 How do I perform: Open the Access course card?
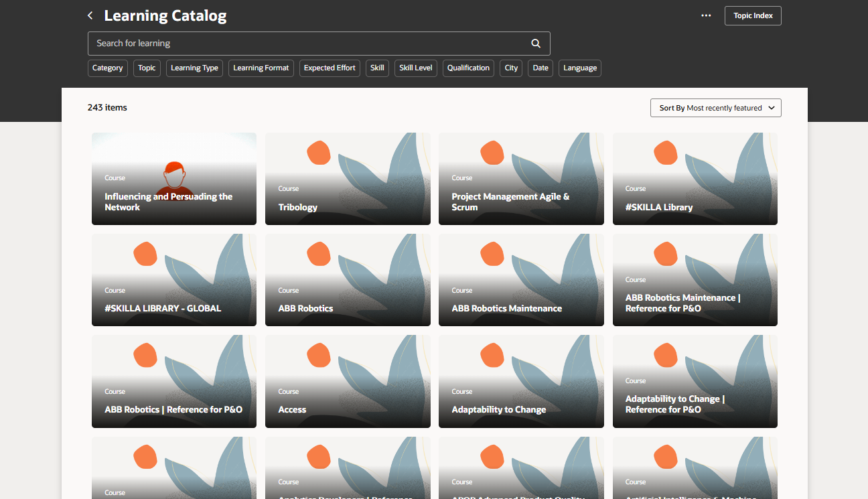pyautogui.click(x=348, y=381)
